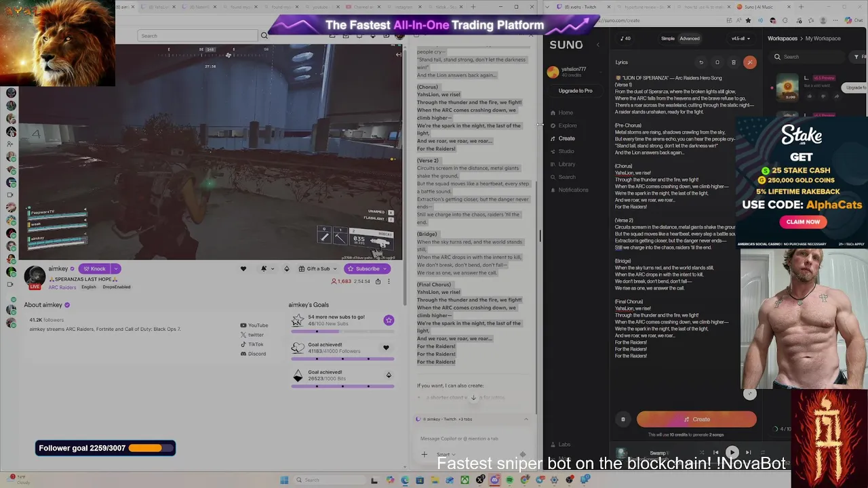
Task: Click CLAIM NOW on Stake ad
Action: point(803,222)
